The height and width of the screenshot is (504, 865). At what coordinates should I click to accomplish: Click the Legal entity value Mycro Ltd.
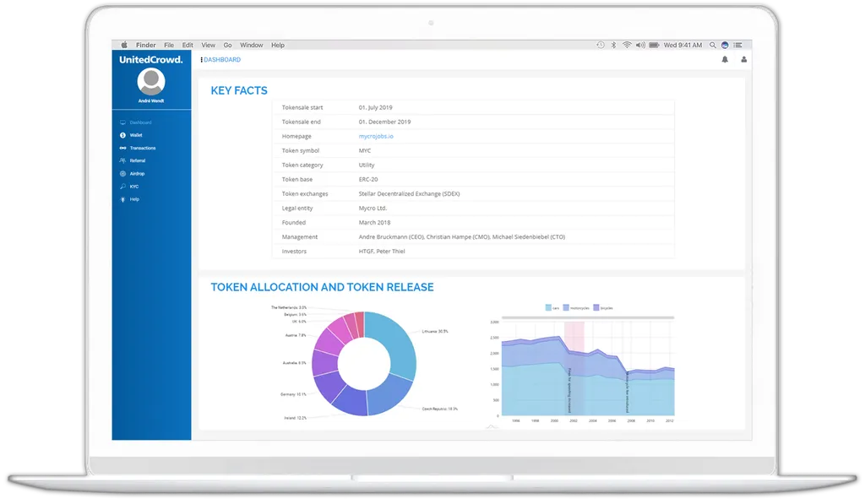tap(373, 208)
